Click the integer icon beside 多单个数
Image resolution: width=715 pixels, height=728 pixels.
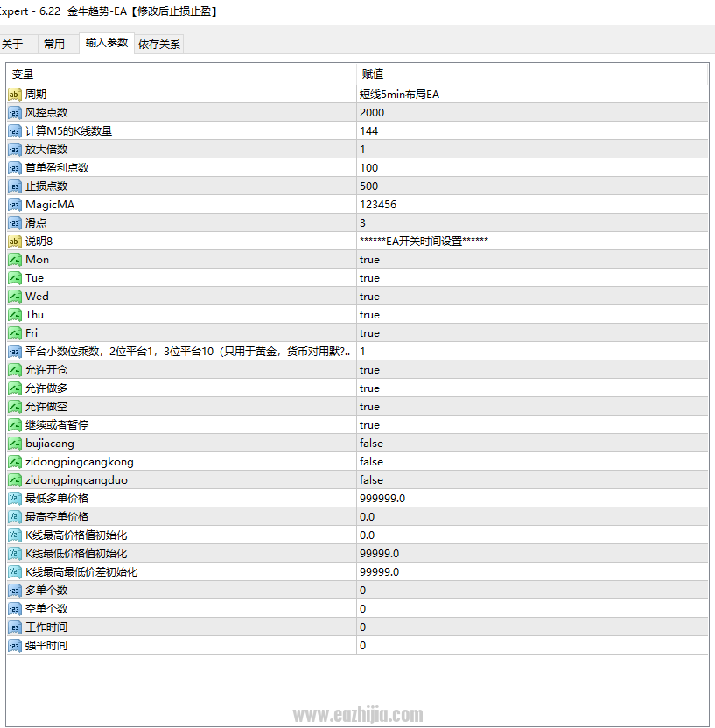14,591
